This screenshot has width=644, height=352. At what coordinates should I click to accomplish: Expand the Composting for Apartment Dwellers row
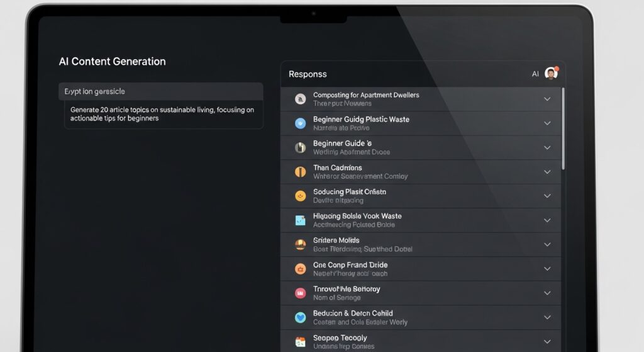[x=547, y=99]
